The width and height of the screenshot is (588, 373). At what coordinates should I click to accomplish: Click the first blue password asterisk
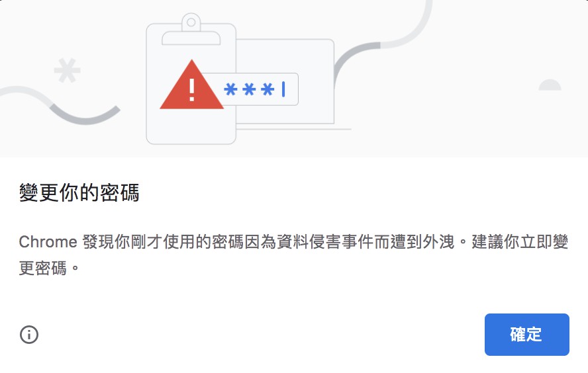pos(230,89)
